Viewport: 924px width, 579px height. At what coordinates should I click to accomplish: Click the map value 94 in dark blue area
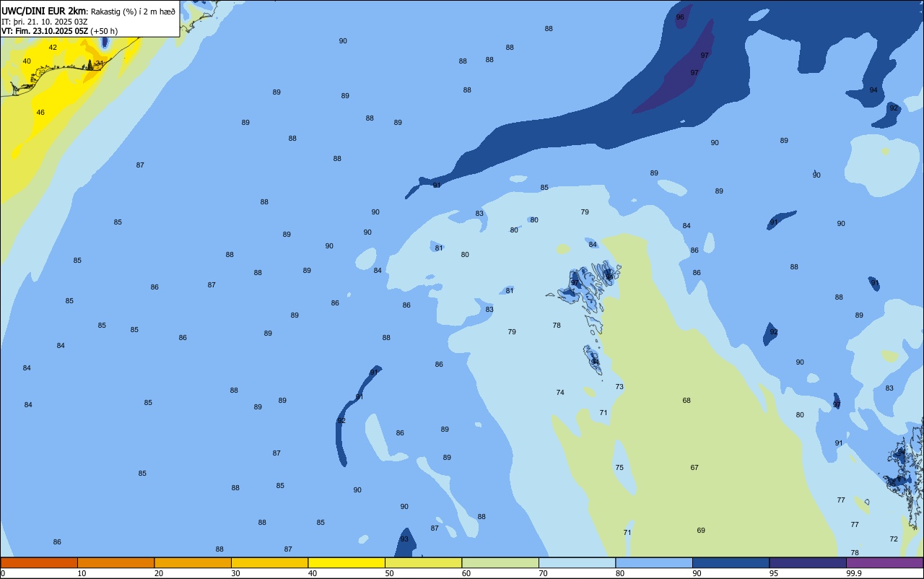(x=873, y=90)
